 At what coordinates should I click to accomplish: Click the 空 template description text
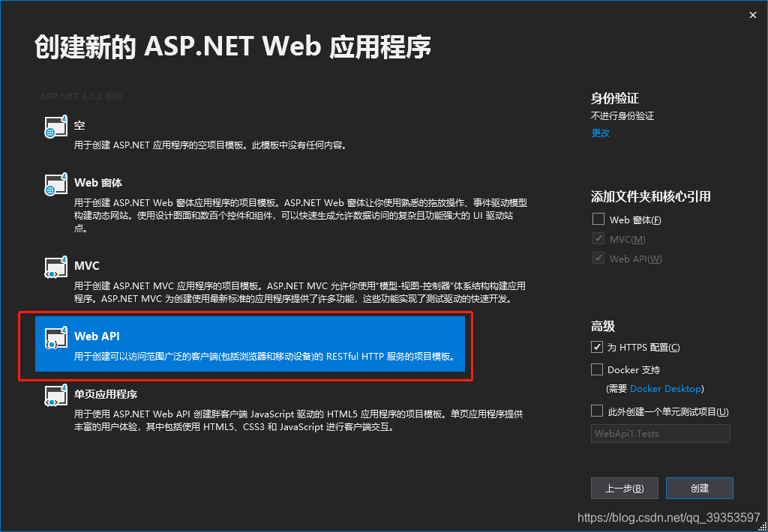click(x=211, y=145)
